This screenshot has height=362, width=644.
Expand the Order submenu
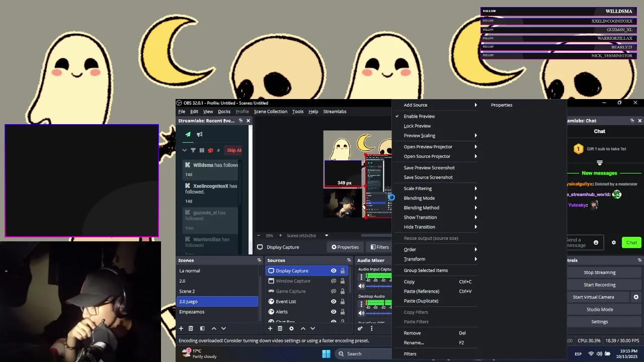pos(437,249)
